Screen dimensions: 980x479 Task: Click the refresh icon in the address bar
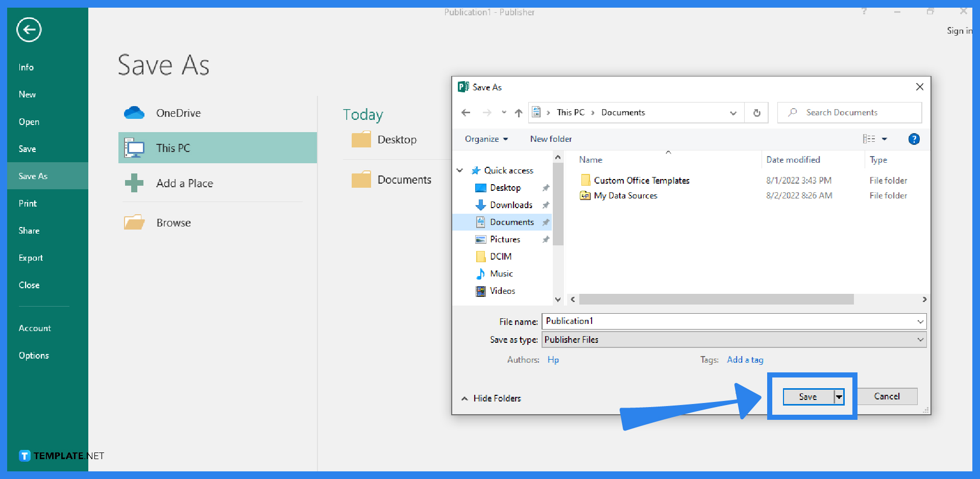coord(756,112)
